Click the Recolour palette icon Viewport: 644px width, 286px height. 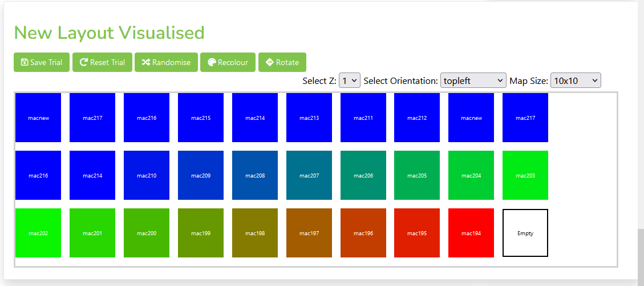(x=212, y=62)
